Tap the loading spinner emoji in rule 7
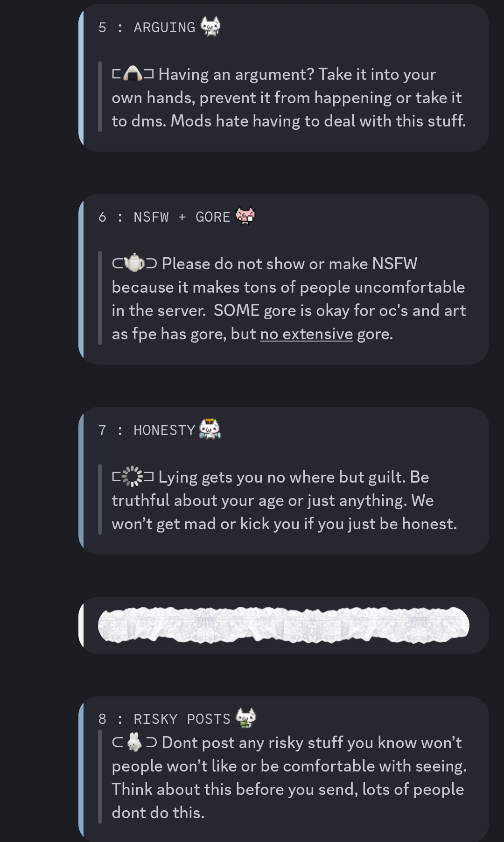Image resolution: width=504 pixels, height=842 pixels. (133, 477)
